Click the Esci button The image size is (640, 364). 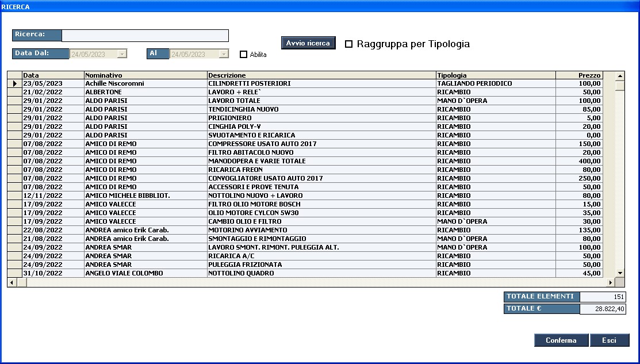(609, 340)
